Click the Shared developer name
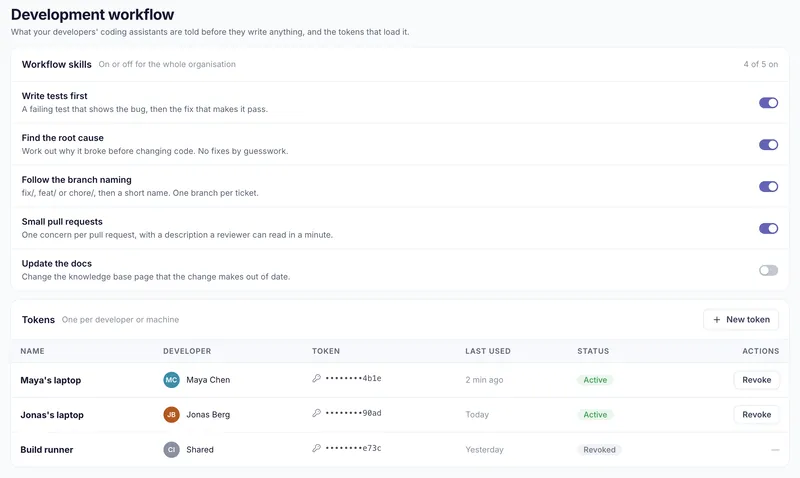 coord(200,449)
